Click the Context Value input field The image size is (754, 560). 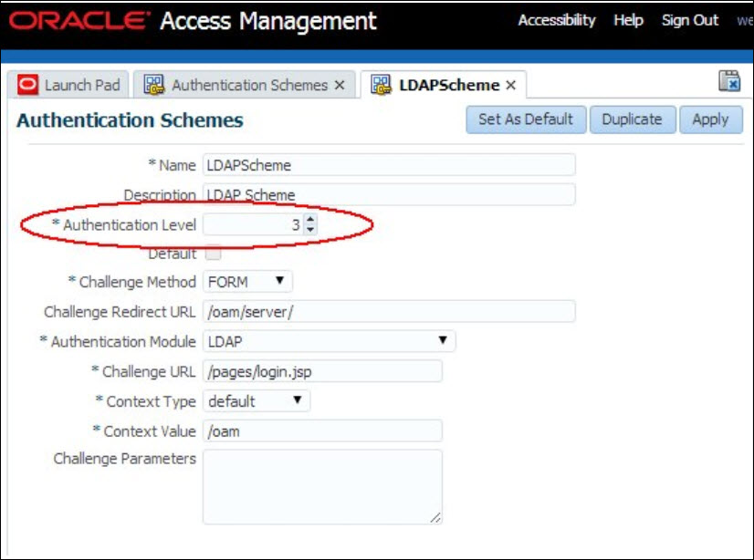pyautogui.click(x=322, y=430)
